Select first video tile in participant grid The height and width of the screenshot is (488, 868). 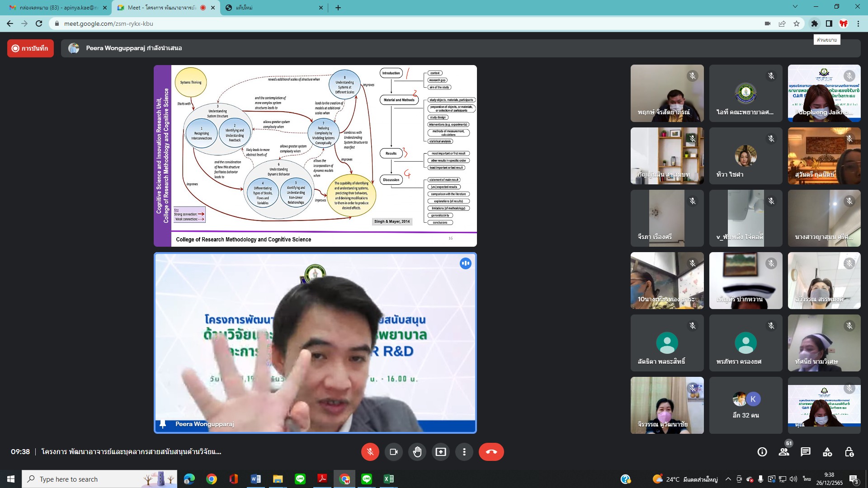667,94
